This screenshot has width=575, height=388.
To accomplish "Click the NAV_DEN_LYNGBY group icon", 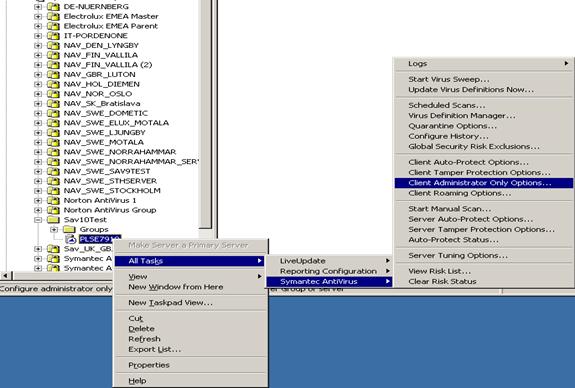I will click(x=53, y=45).
